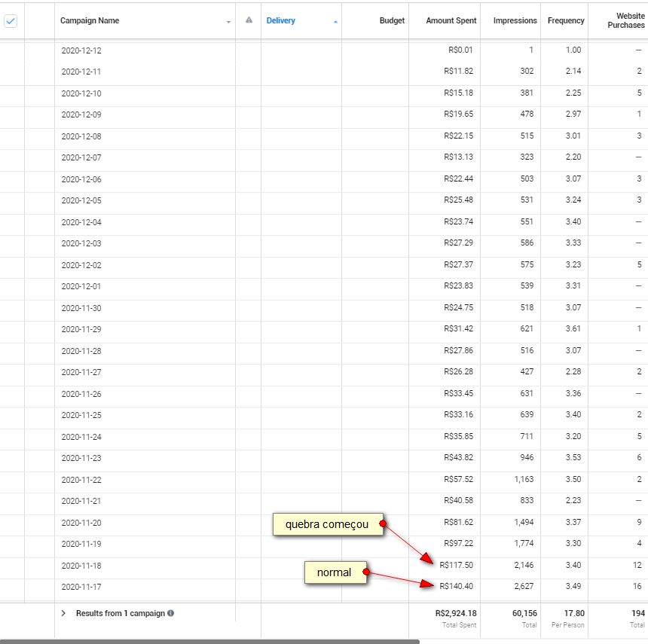
Task: Sort by the Delivery column header
Action: (x=280, y=20)
